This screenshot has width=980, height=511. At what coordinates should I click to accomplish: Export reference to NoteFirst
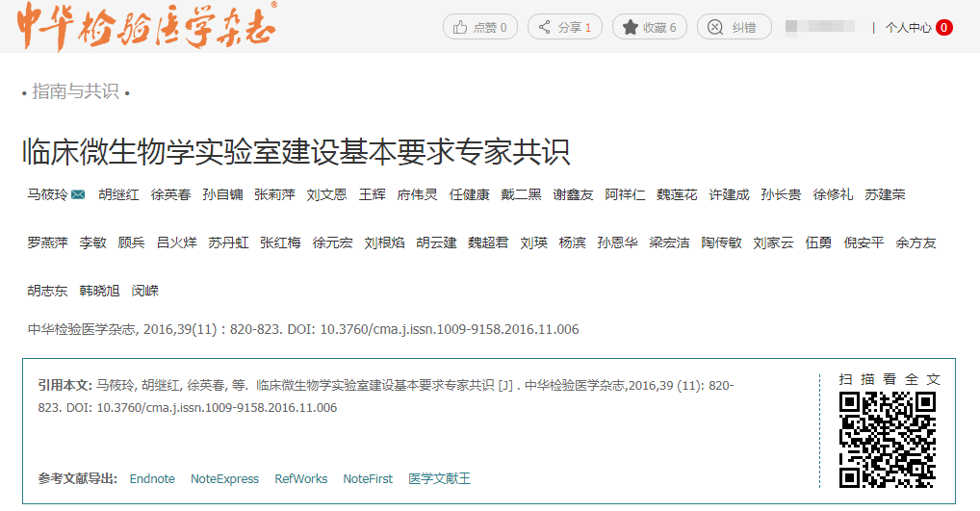tap(368, 478)
